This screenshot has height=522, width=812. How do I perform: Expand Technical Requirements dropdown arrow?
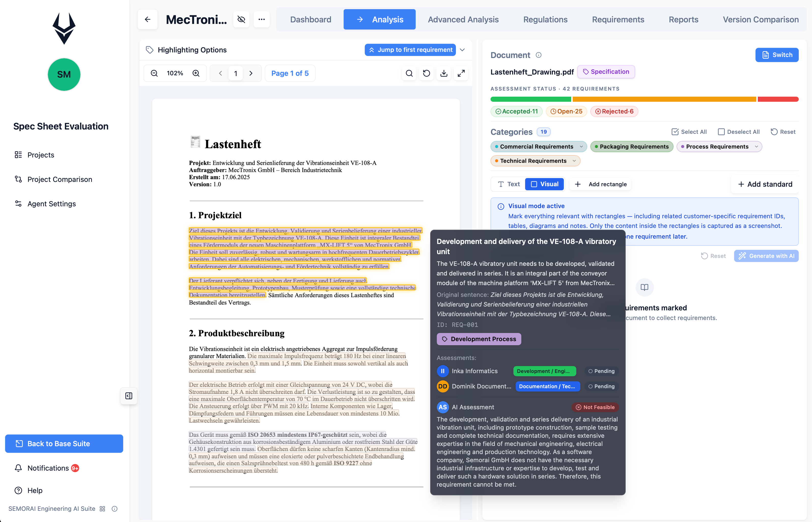coord(574,161)
